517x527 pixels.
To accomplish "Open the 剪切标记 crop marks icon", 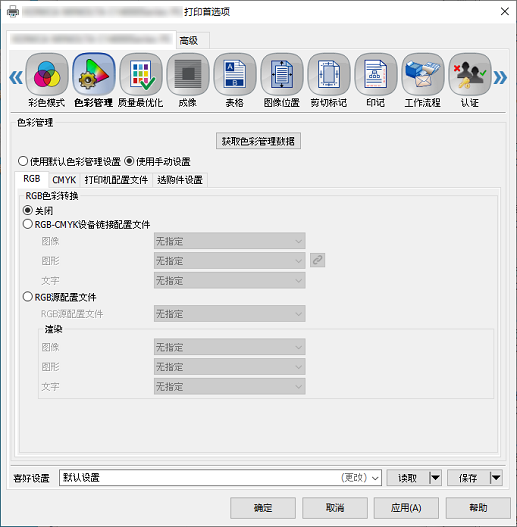I will [329, 75].
